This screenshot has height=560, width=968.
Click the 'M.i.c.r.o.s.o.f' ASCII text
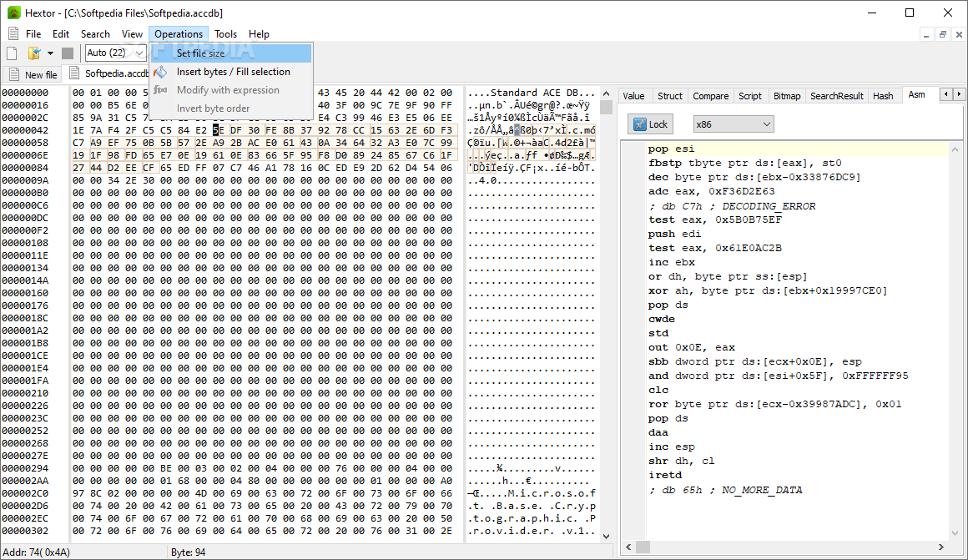[552, 493]
